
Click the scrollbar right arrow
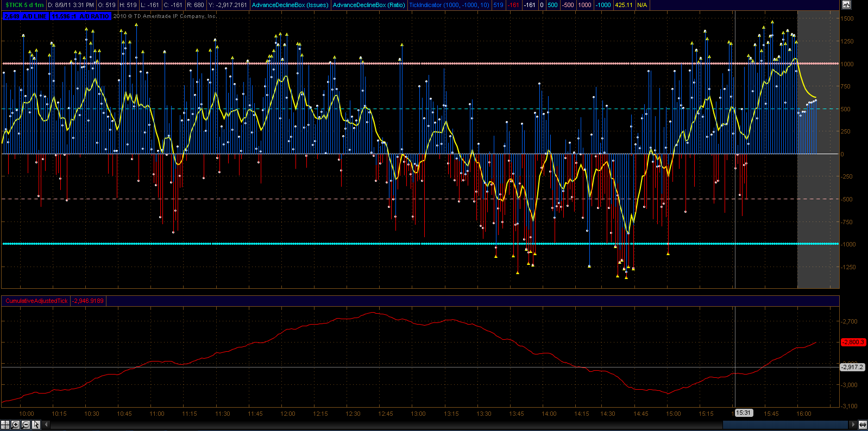853,424
